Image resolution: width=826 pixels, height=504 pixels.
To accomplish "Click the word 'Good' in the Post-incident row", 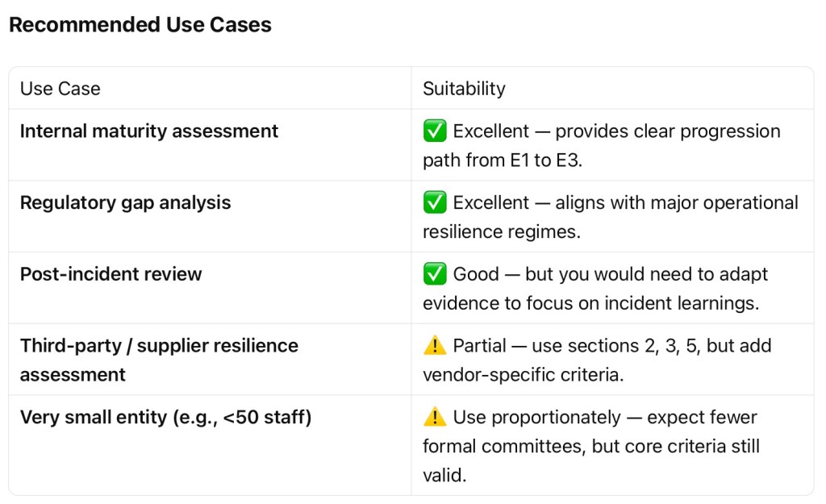I will (476, 274).
